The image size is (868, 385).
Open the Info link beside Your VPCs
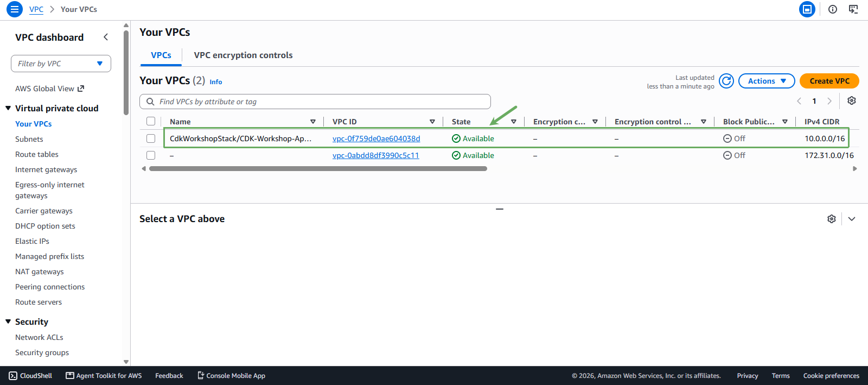216,82
